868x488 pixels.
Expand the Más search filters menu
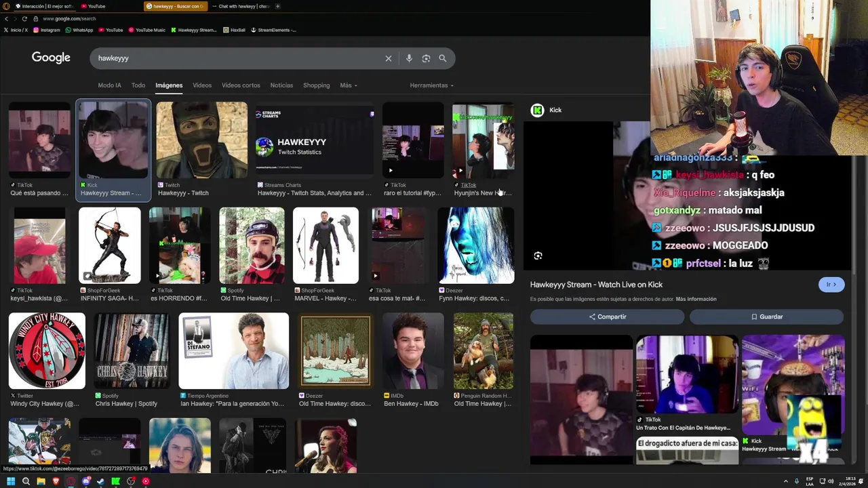coord(349,85)
